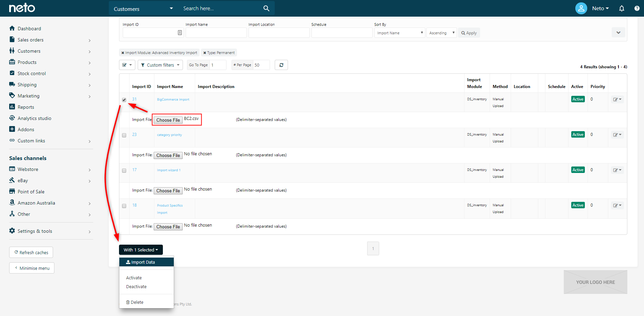Click the Customers sidebar icon

[12, 51]
